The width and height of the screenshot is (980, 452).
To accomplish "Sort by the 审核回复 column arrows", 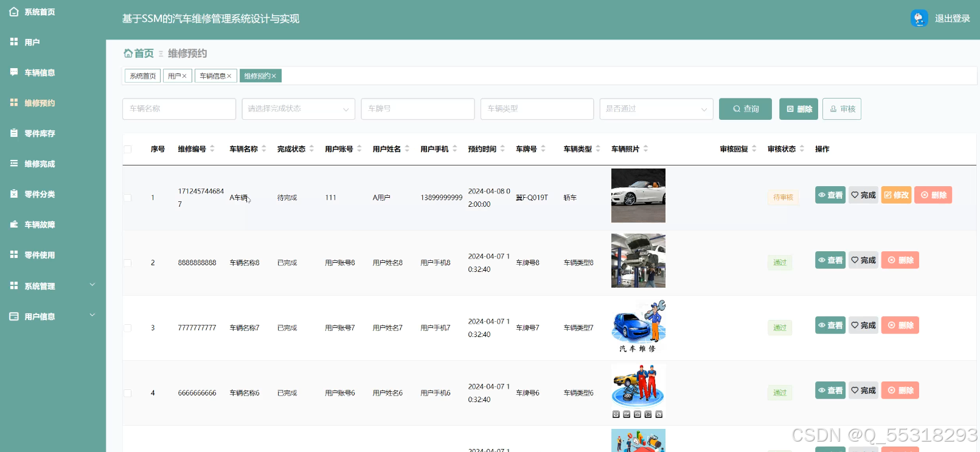I will [754, 148].
